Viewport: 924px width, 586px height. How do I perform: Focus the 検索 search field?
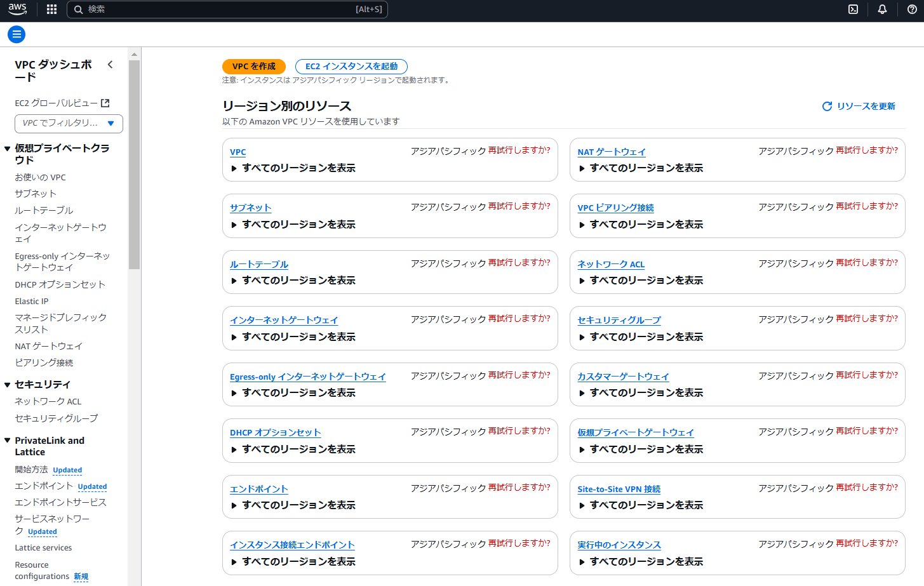pos(227,10)
